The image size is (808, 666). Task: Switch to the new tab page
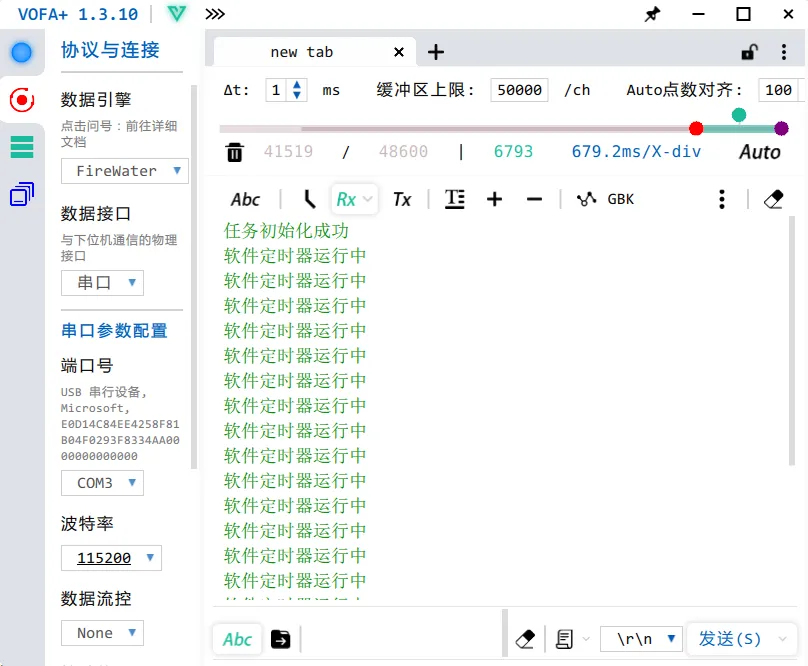[302, 51]
